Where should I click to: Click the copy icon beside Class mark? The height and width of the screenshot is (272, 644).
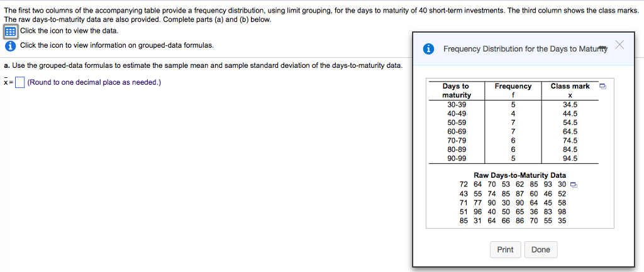coord(602,87)
